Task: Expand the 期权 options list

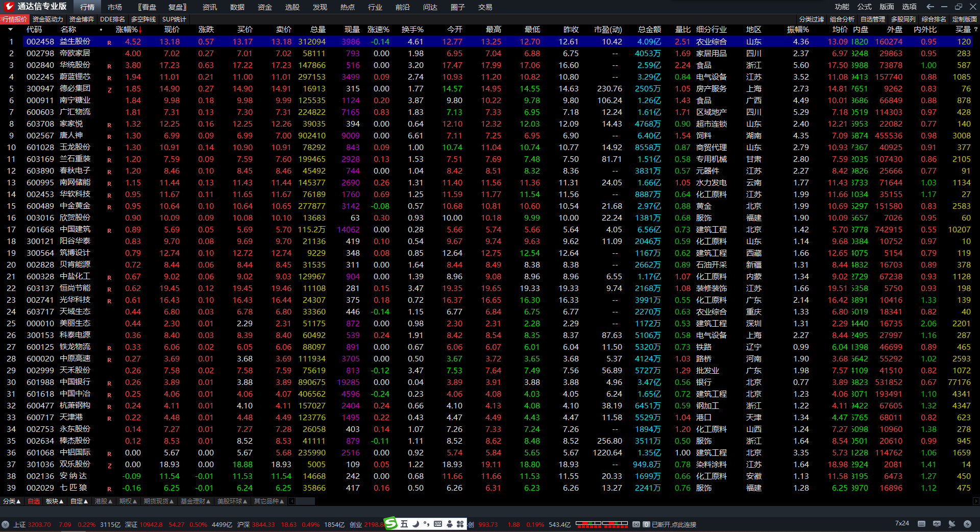Action: click(x=128, y=501)
